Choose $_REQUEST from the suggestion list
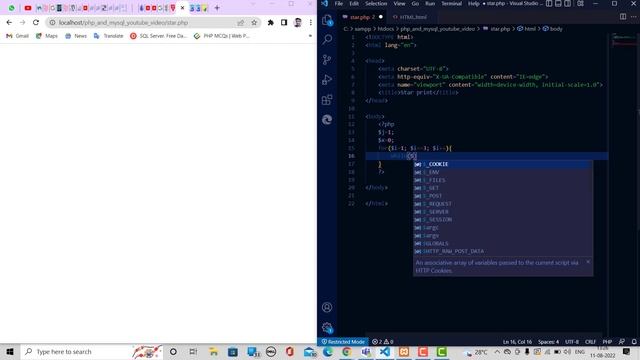The image size is (640, 360). pyautogui.click(x=503, y=204)
